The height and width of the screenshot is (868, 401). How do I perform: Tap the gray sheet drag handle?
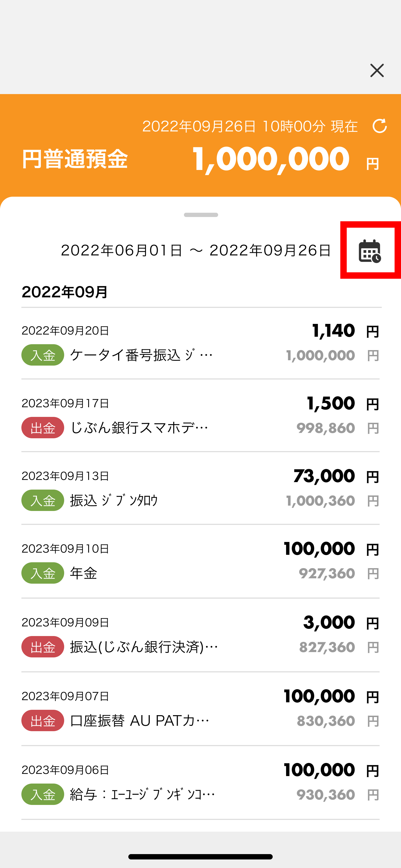tap(201, 215)
